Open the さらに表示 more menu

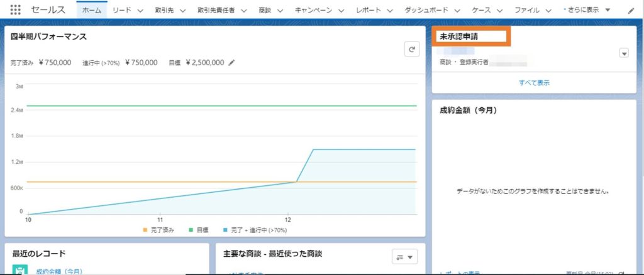point(588,10)
